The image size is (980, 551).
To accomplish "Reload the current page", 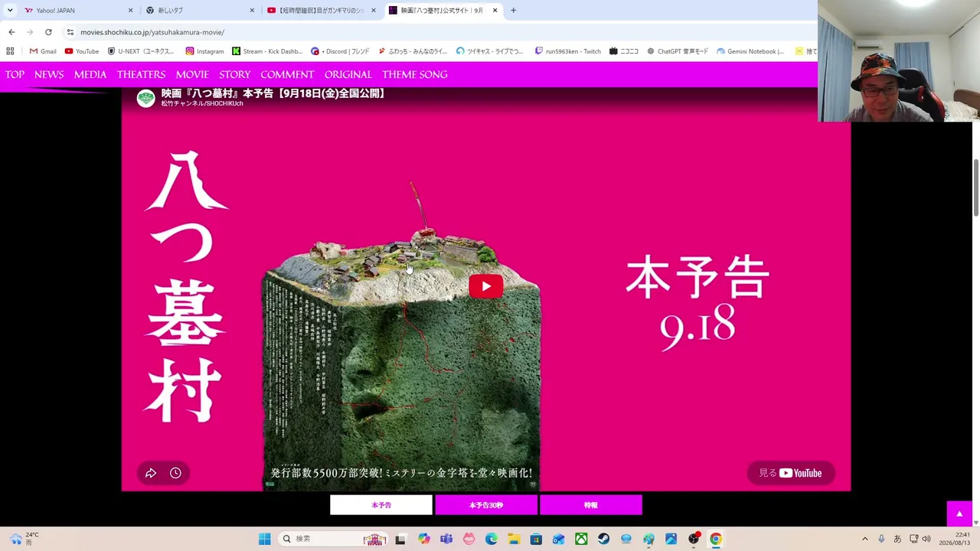I will click(48, 32).
